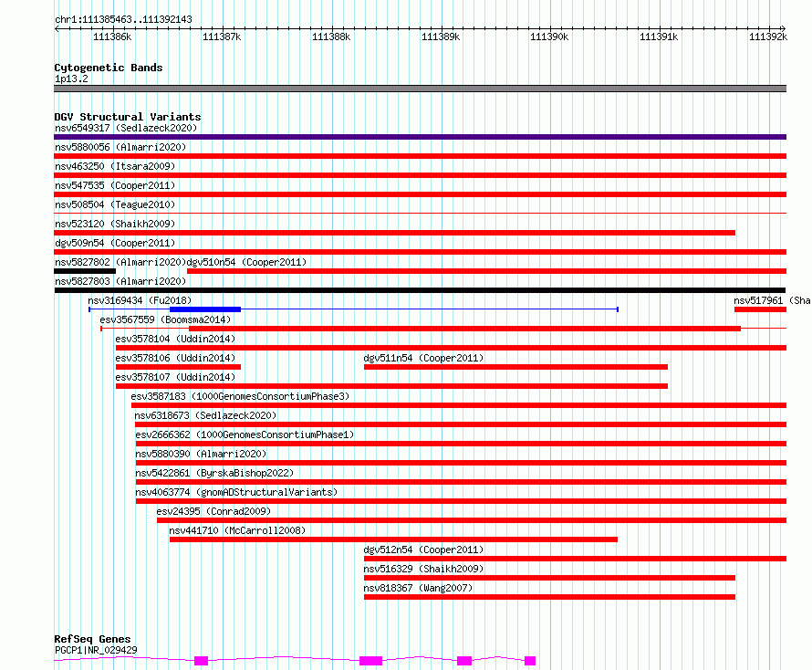Open the nsv5880056 (Almarri2020) label
The image size is (812, 670).
click(x=120, y=147)
